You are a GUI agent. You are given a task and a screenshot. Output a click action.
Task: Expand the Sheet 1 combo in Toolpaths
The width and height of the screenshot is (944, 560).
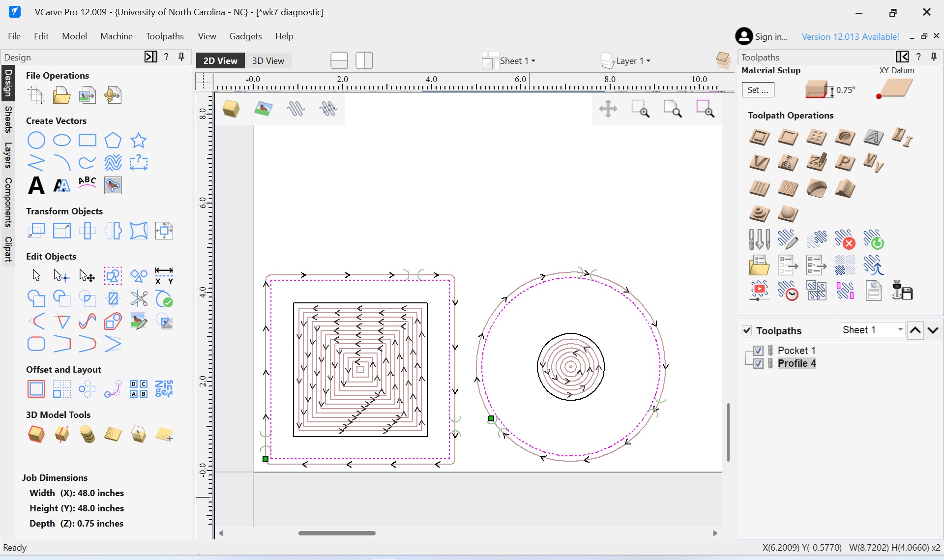point(900,330)
